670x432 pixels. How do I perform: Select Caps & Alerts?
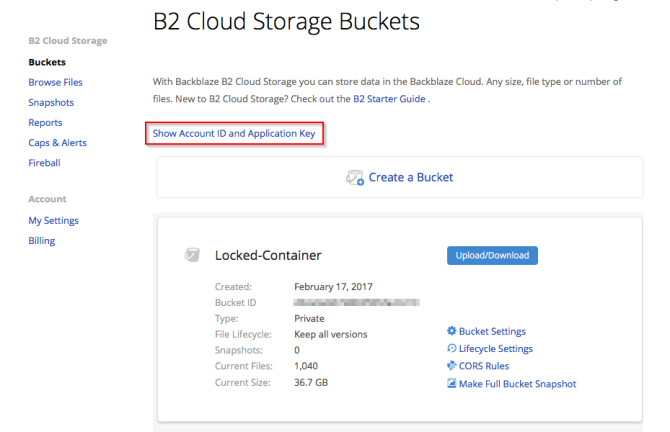(57, 143)
